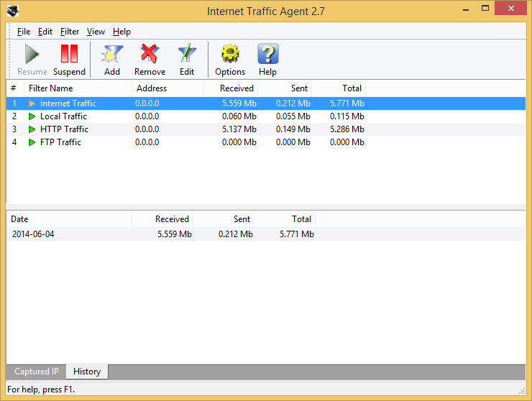The width and height of the screenshot is (532, 401).
Task: Select the 2014-06-04 history entry
Action: (266, 234)
